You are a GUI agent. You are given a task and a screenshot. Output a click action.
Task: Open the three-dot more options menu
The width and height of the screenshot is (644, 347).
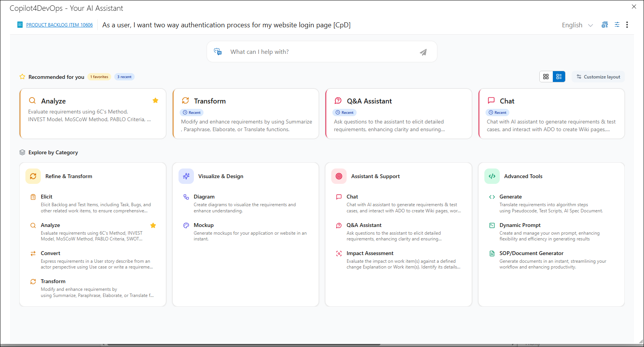[627, 25]
